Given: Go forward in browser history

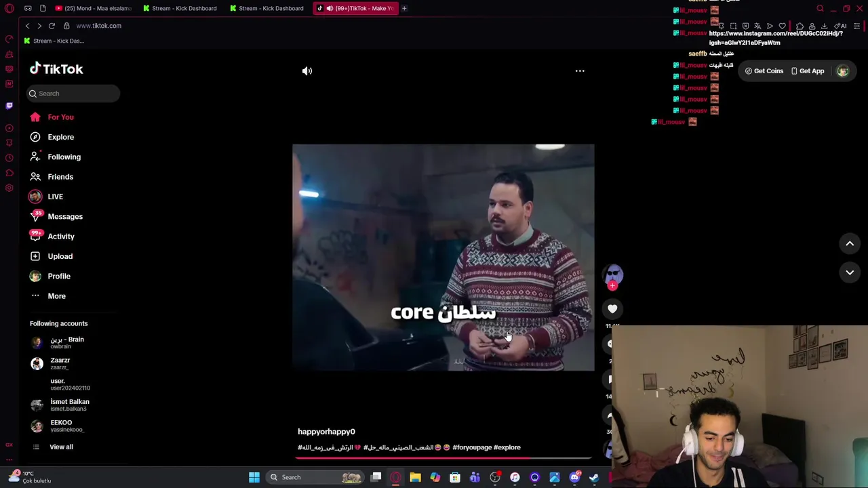Looking at the screenshot, I should tap(39, 26).
